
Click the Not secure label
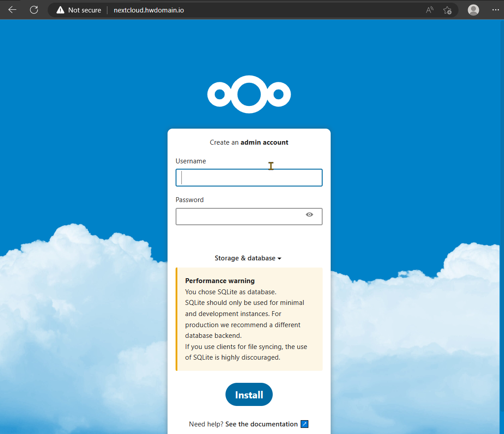pyautogui.click(x=84, y=10)
